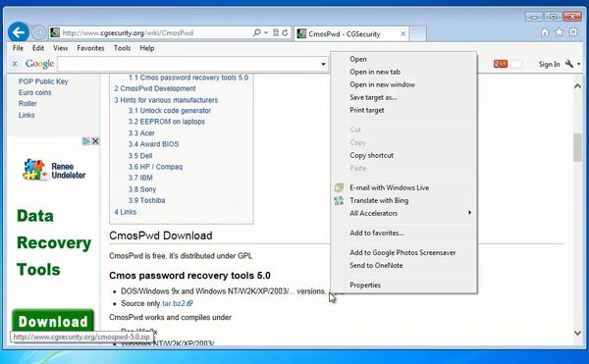This screenshot has width=589, height=364.
Task: Click the Refresh page icon
Action: pos(285,32)
